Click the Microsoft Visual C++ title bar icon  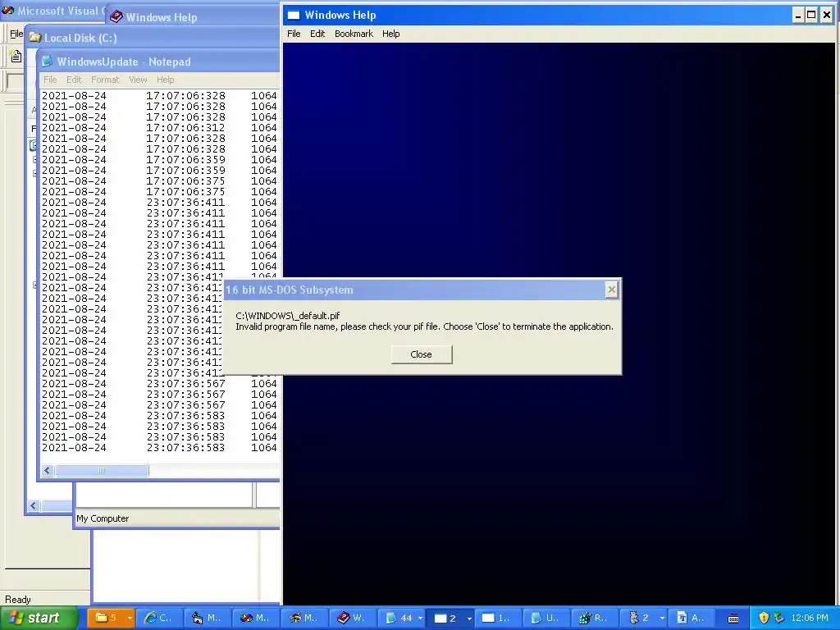[x=7, y=10]
